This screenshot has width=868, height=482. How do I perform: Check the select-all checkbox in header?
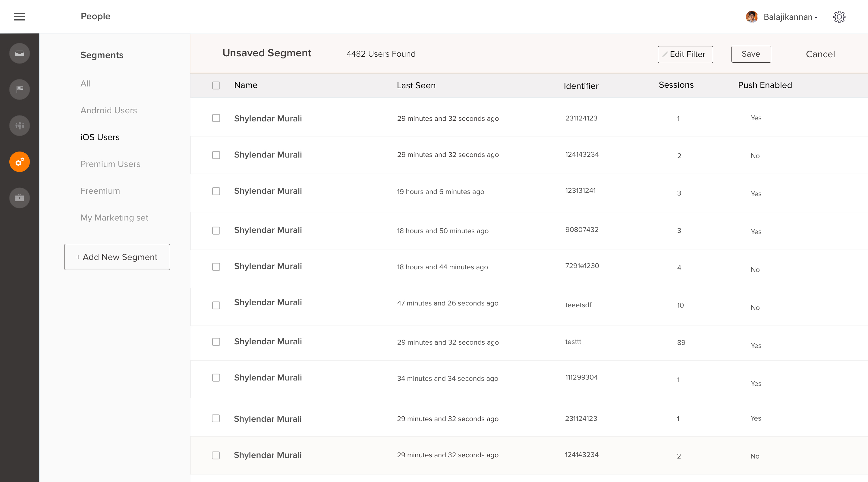[x=216, y=86]
